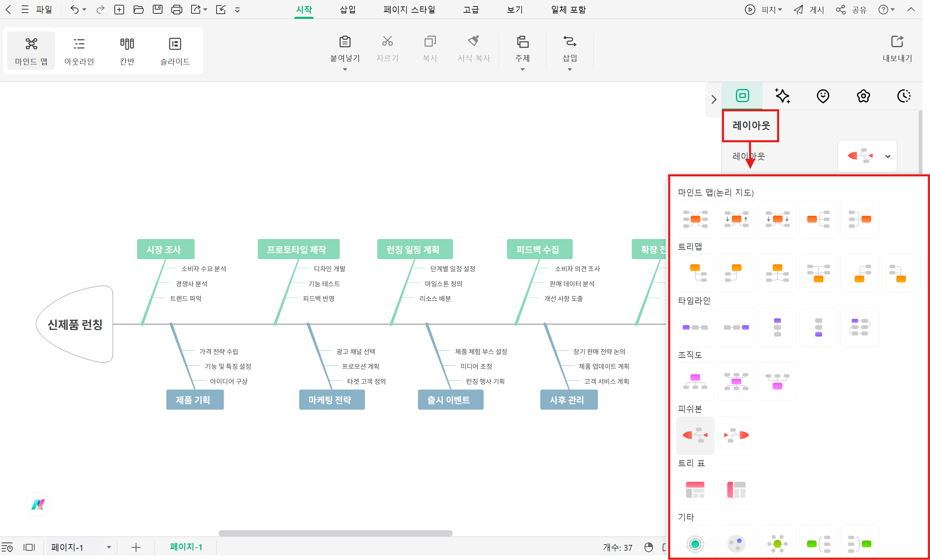930x560 pixels.
Task: Click the 공유 share button
Action: [x=851, y=10]
